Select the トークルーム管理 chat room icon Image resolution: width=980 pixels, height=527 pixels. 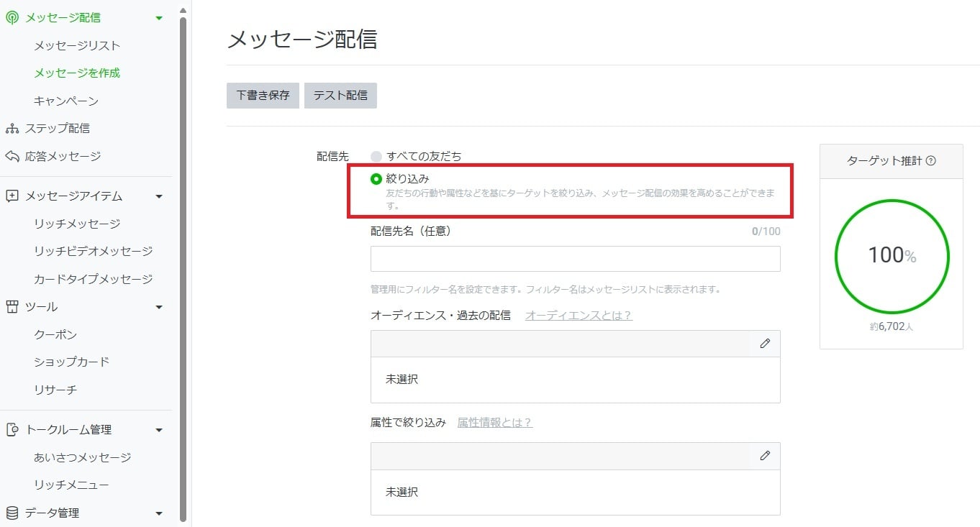[13, 429]
